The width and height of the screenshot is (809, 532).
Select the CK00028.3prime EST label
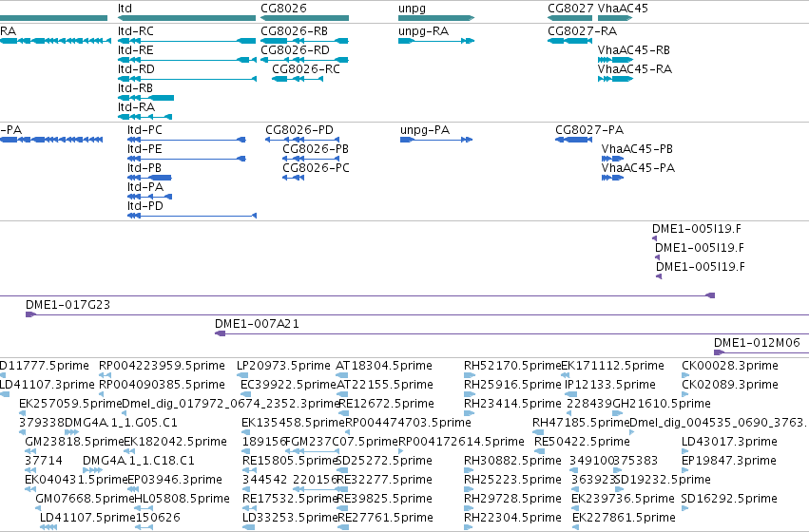tap(730, 366)
